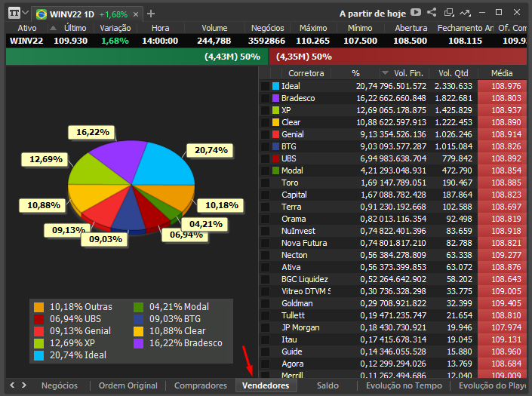Click the blue Ideal legend swatch
The image size is (532, 396).
38,355
